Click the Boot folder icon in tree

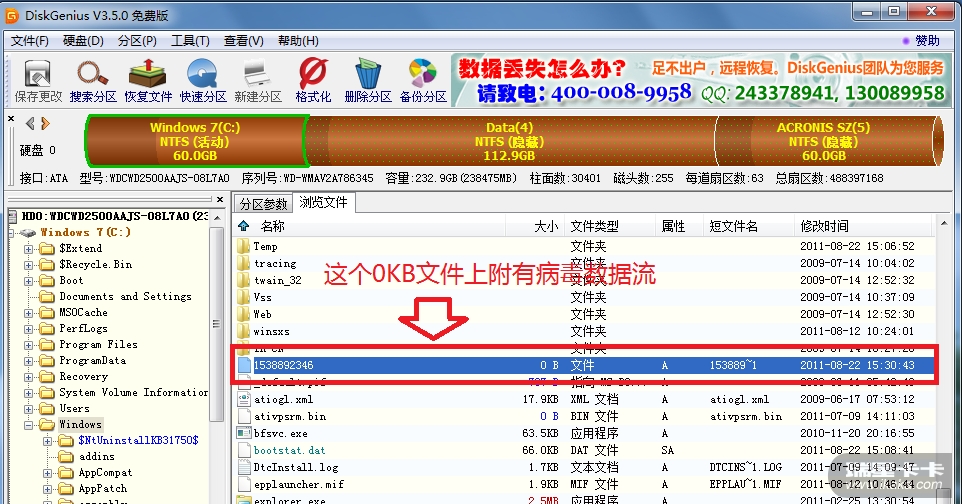pyautogui.click(x=47, y=281)
